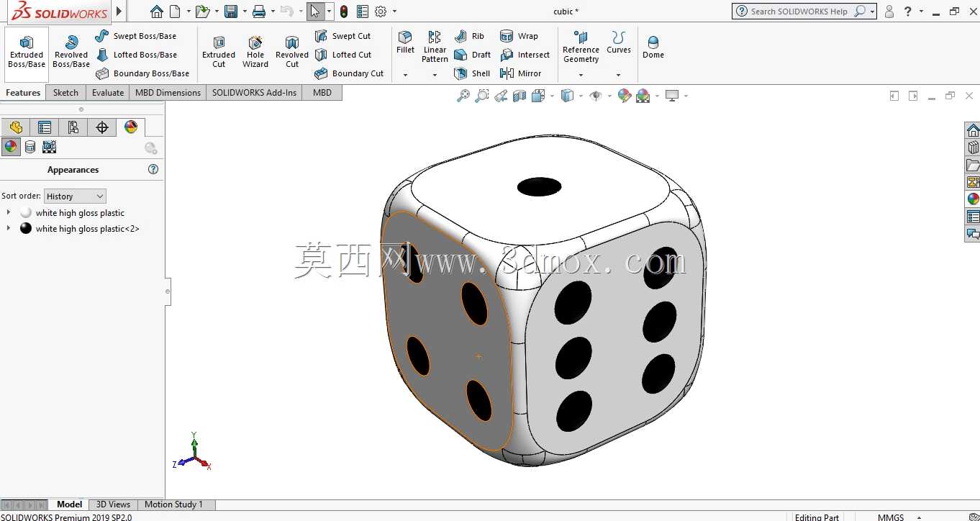Open the Section View tool
This screenshot has width=980, height=521.
click(520, 96)
